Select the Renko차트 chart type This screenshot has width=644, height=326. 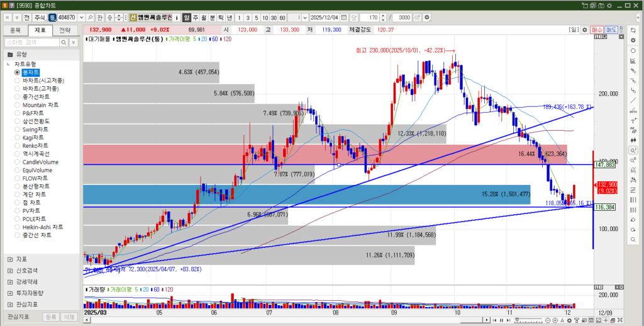click(18, 146)
